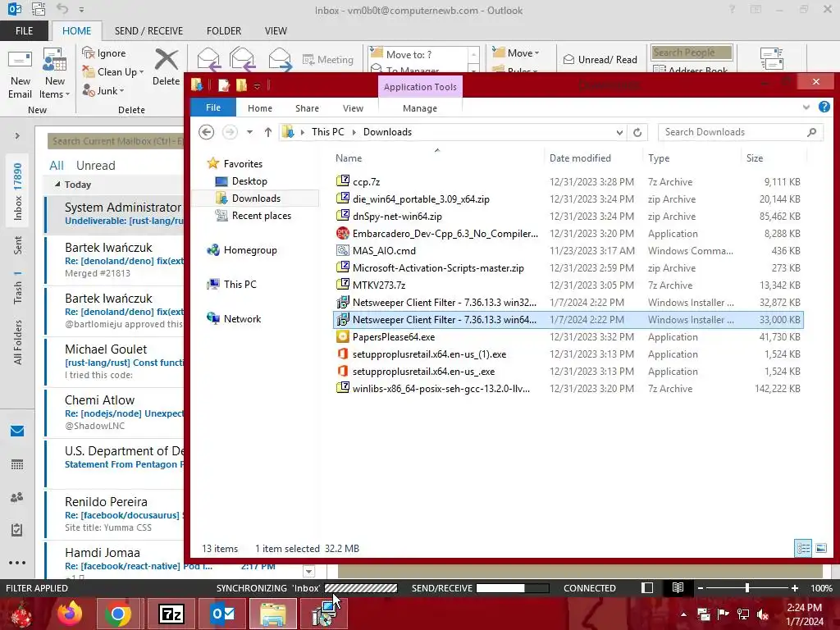Collapse the Today group in Outlook
The height and width of the screenshot is (630, 840).
pyautogui.click(x=57, y=185)
